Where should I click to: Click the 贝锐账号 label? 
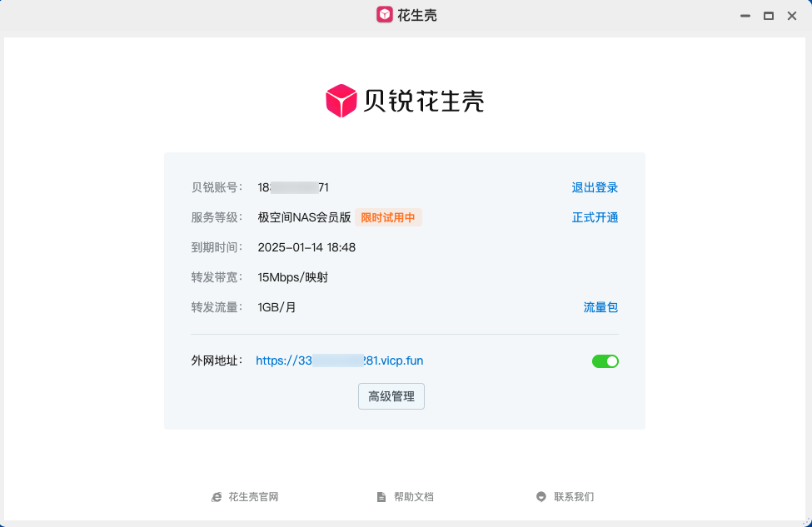pos(217,187)
